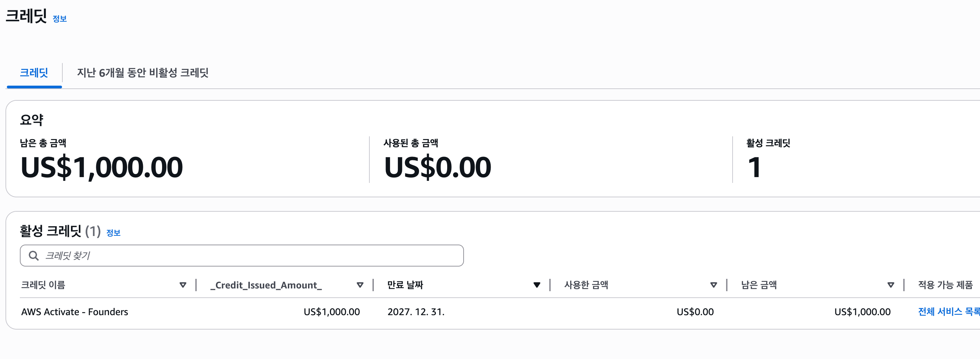Sort by 남은 금액 column arrow
Screen dimensions: 980x359
point(891,285)
